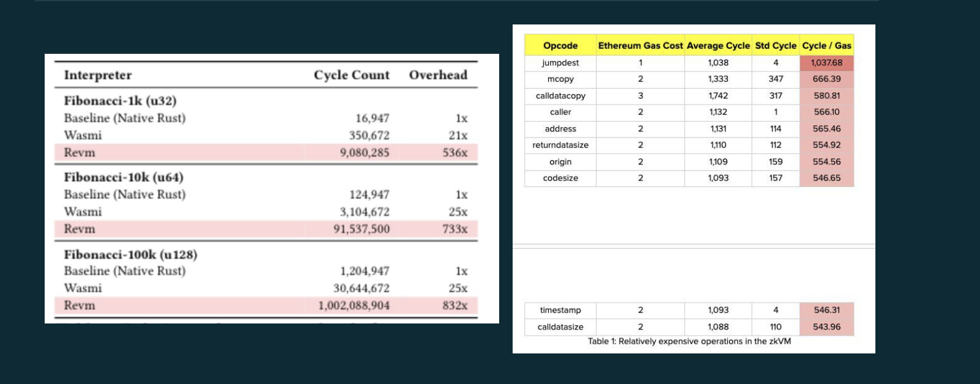Viewport: 980px width, 384px height.
Task: Select the Fibonacci-10k (u64) section heading
Action: (124, 177)
